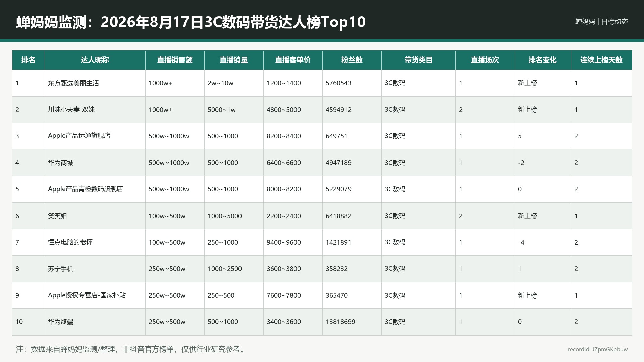Click the sales volume 250~500
This screenshot has height=362, width=644.
pos(221,295)
